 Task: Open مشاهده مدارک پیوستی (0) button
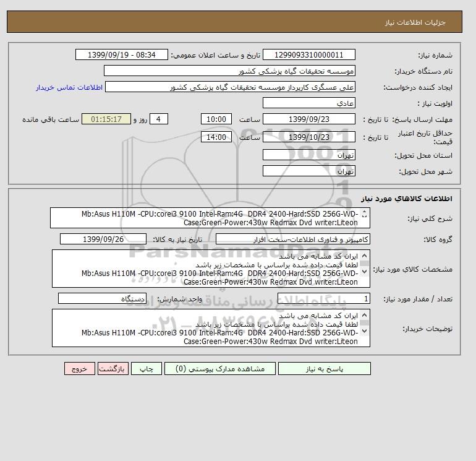[x=220, y=369]
